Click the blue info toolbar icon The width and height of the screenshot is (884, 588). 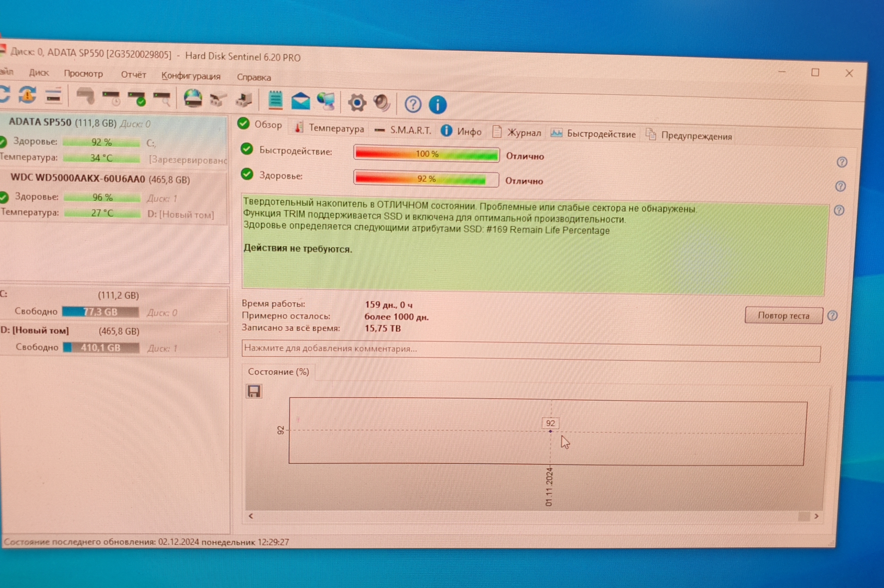click(438, 105)
